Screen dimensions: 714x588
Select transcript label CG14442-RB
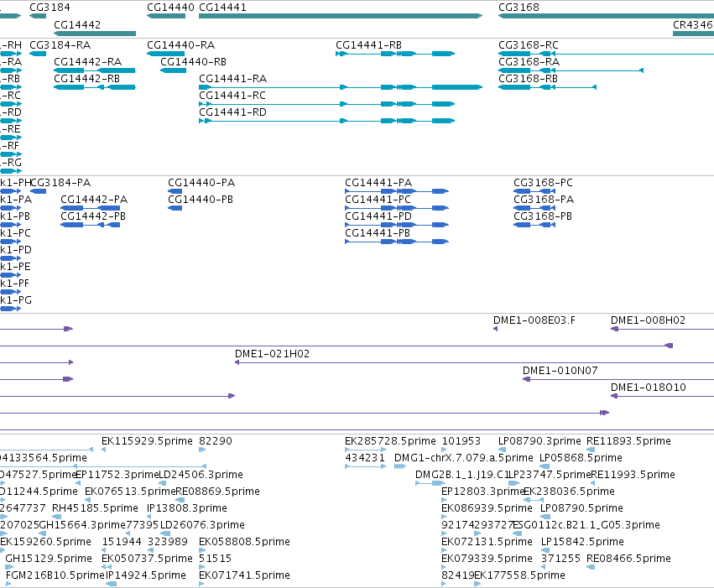[x=86, y=79]
